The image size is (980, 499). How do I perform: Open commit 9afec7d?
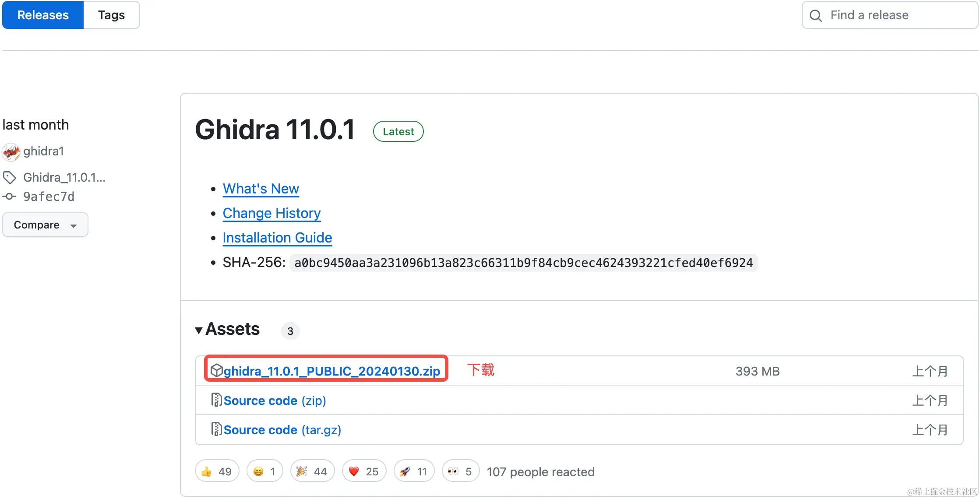point(49,197)
